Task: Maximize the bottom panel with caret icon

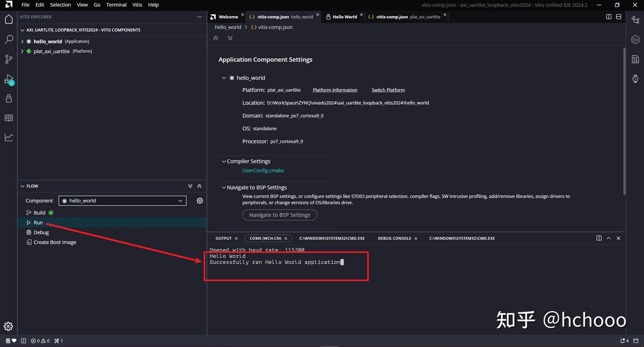Action: 609,238
